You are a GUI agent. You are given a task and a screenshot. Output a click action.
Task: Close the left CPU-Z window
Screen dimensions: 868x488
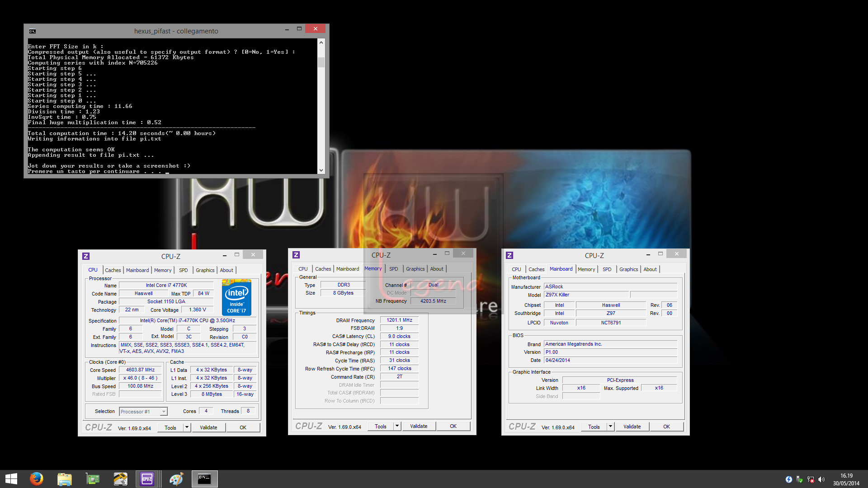tap(253, 254)
